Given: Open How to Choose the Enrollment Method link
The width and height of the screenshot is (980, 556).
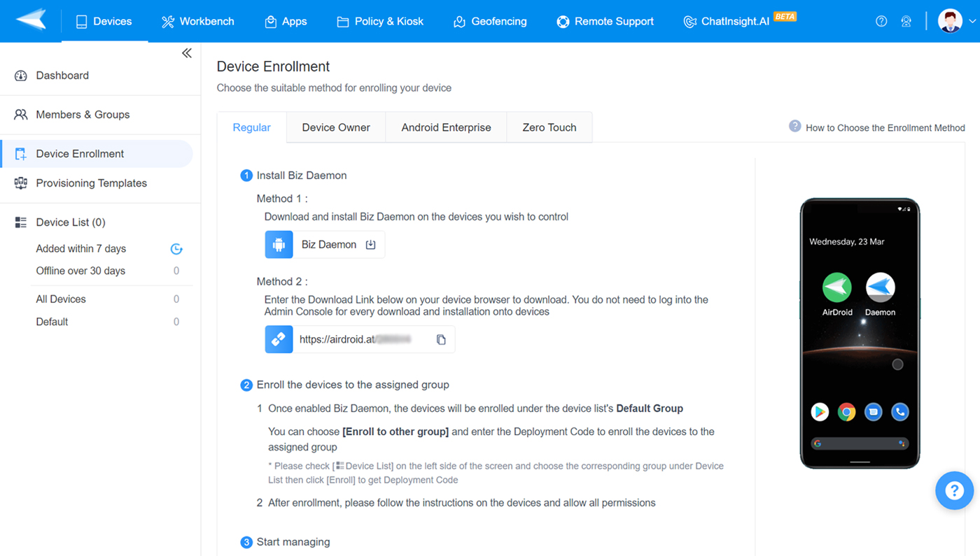Looking at the screenshot, I should 885,128.
